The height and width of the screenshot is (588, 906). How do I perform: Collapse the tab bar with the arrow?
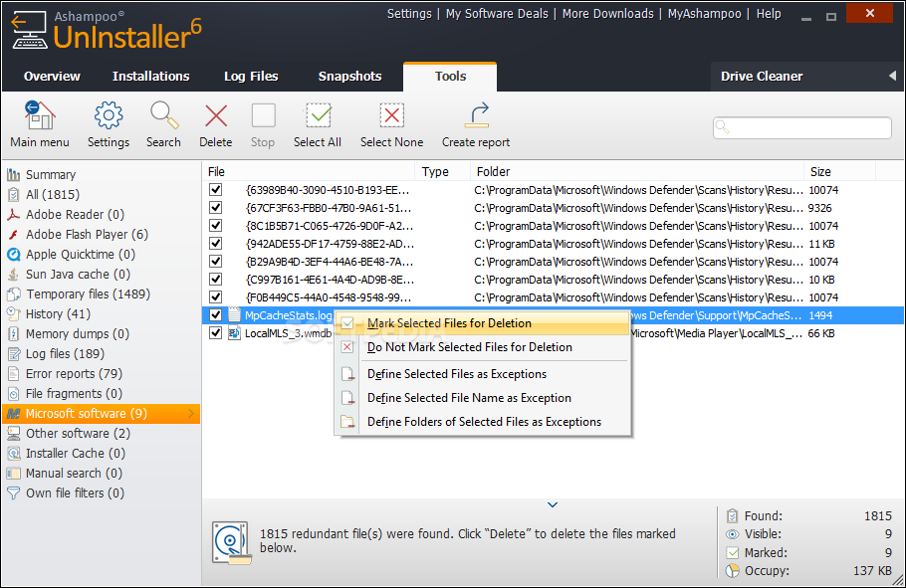[892, 76]
